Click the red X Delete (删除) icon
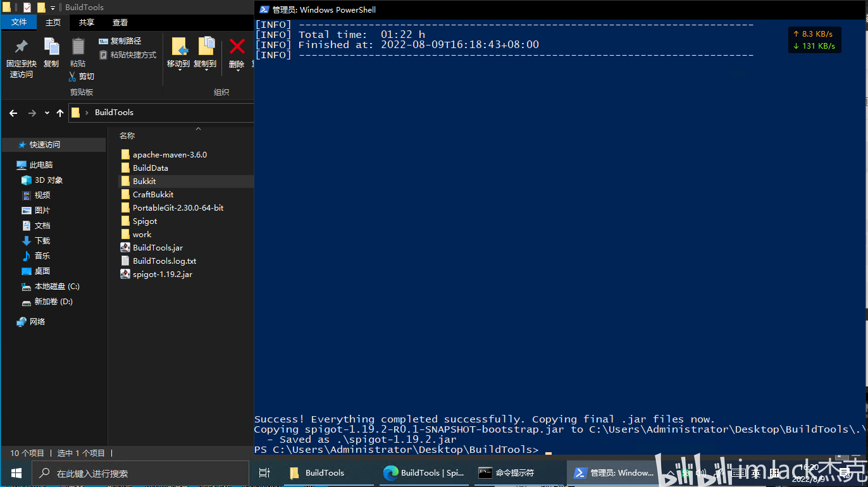This screenshot has height=487, width=868. coord(237,46)
